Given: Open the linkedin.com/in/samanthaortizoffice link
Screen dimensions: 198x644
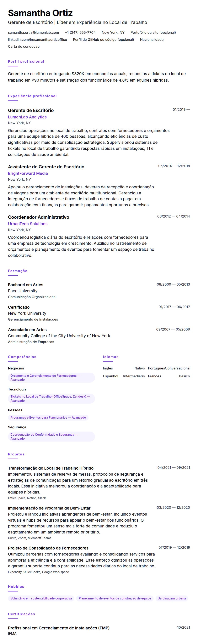Looking at the screenshot, I should coord(37,40).
